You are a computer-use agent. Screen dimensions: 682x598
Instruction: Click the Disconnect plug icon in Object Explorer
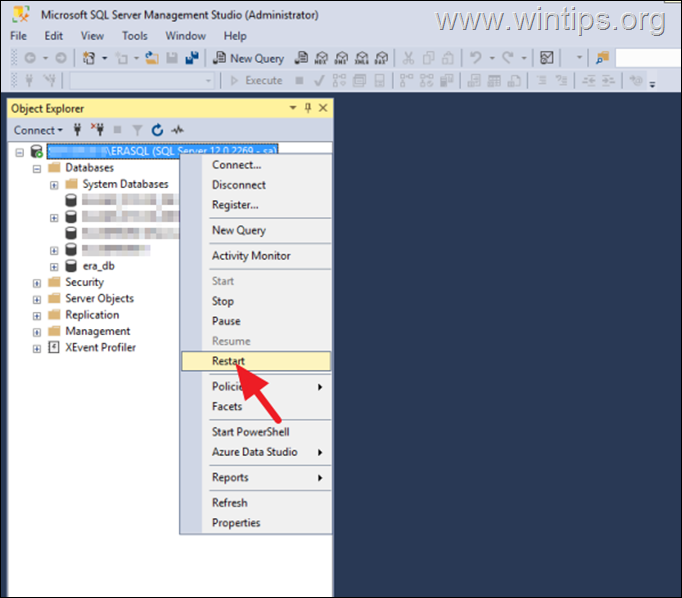tap(97, 130)
